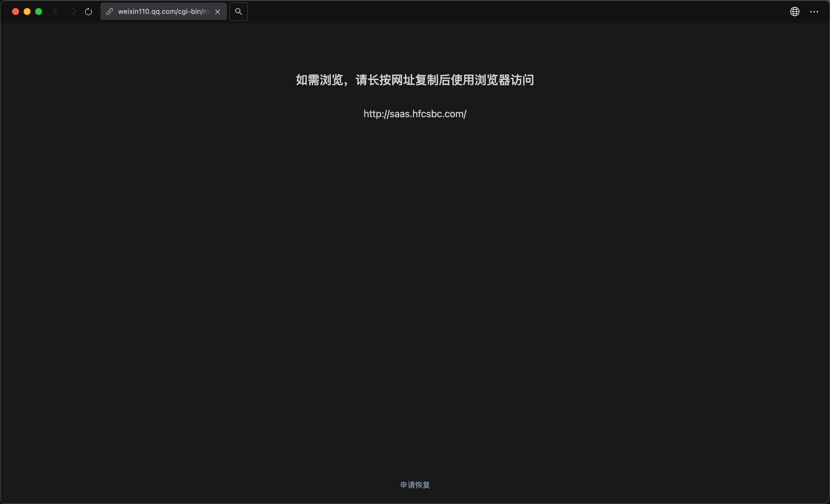Click the blank page area below the URL

415,269
